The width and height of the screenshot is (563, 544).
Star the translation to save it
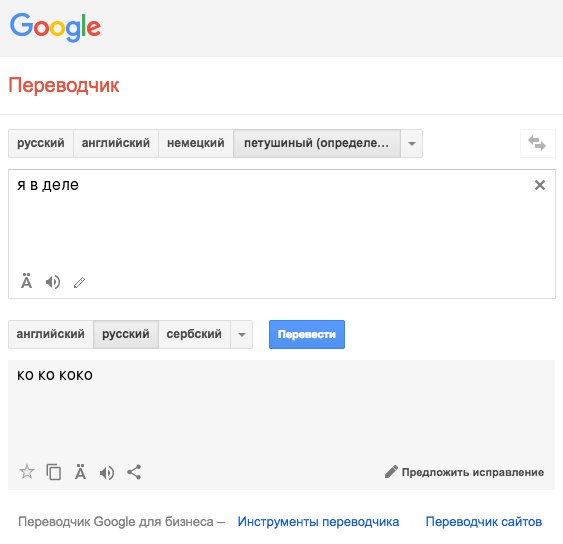pyautogui.click(x=27, y=472)
